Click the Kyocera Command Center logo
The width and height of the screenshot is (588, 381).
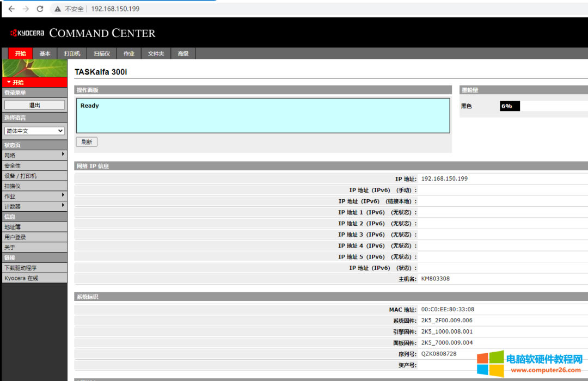tap(83, 33)
